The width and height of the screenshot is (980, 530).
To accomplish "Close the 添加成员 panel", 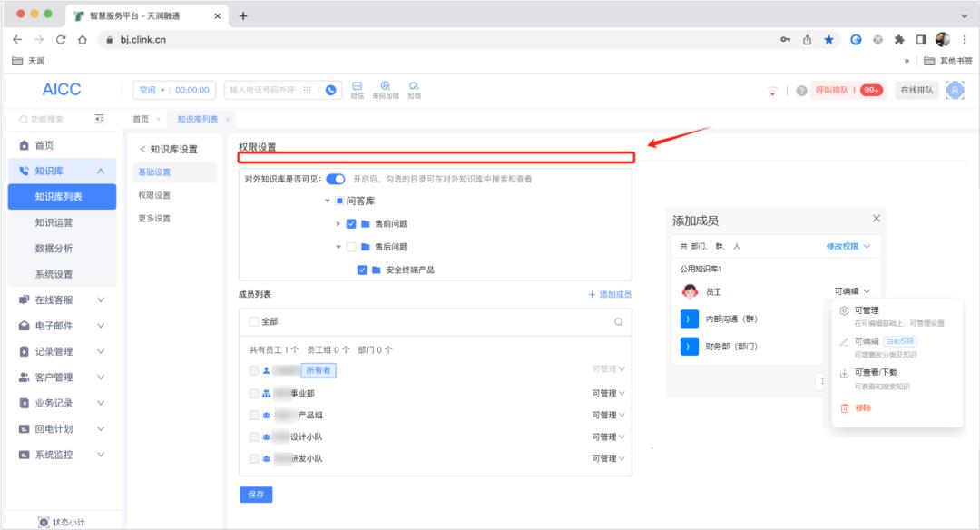I will [876, 219].
